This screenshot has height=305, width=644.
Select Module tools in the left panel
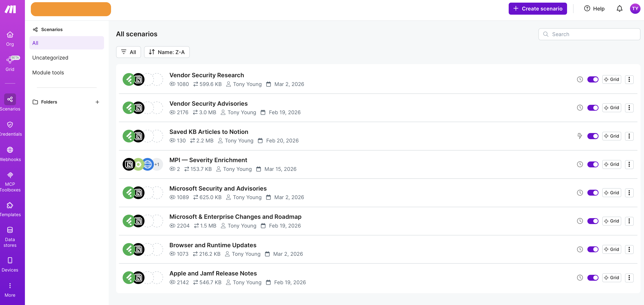coord(48,73)
